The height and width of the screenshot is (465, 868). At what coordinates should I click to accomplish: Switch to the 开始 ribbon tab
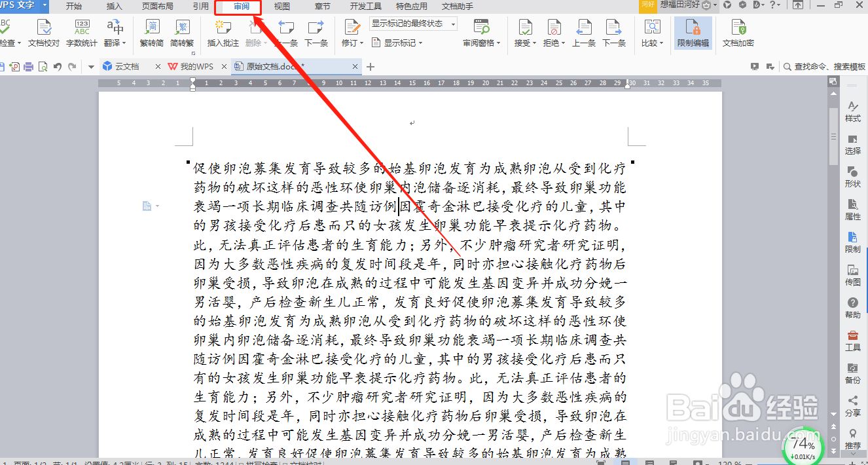(x=74, y=7)
